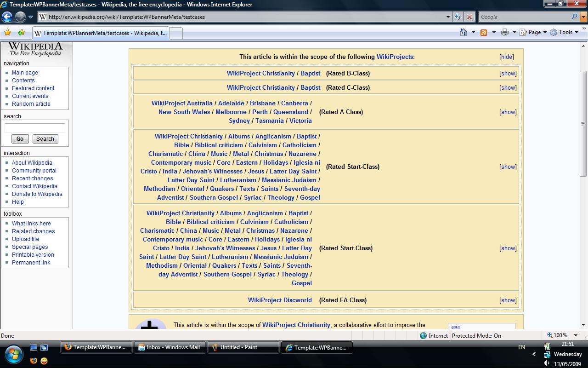Image resolution: width=588 pixels, height=368 pixels.
Task: Open the zoom level dropdown at 100%
Action: pos(576,335)
